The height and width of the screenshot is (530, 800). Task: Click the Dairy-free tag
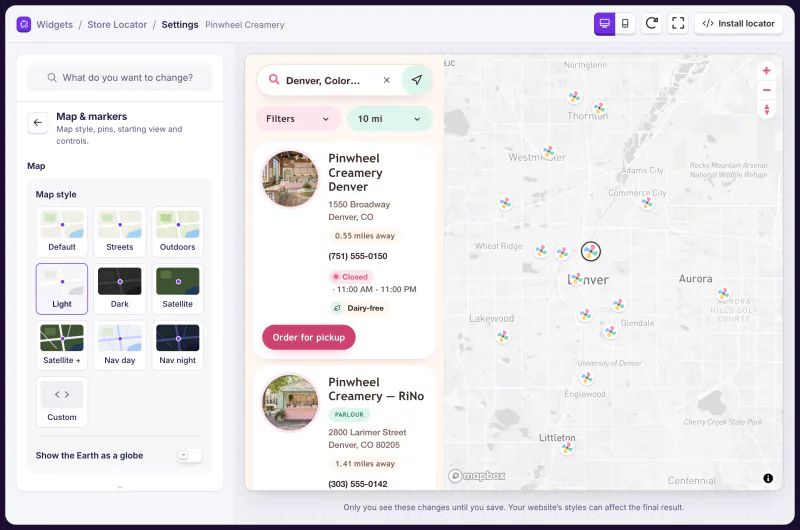(360, 308)
